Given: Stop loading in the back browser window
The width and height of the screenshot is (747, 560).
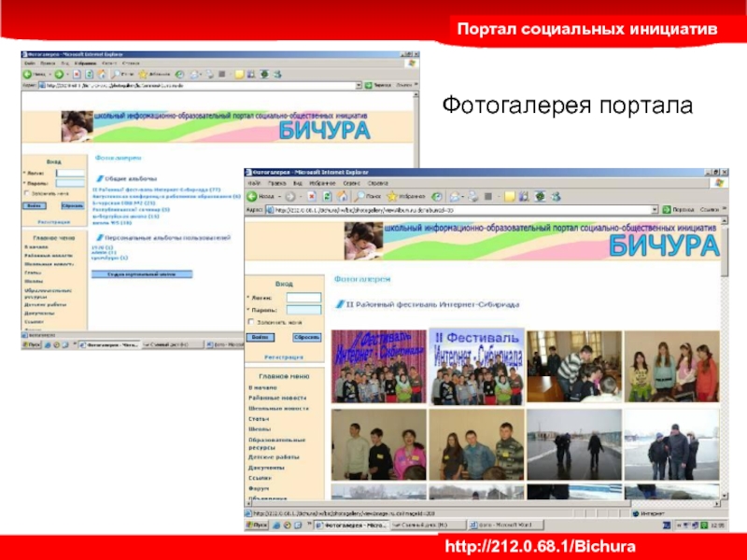Looking at the screenshot, I should (x=77, y=75).
